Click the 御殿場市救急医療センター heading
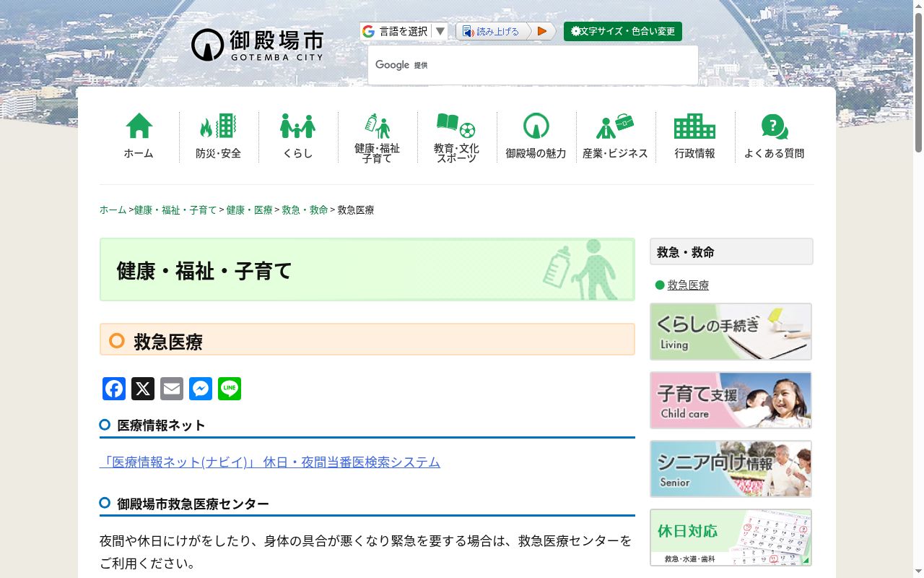Screen dimensions: 924x578 click(193, 504)
